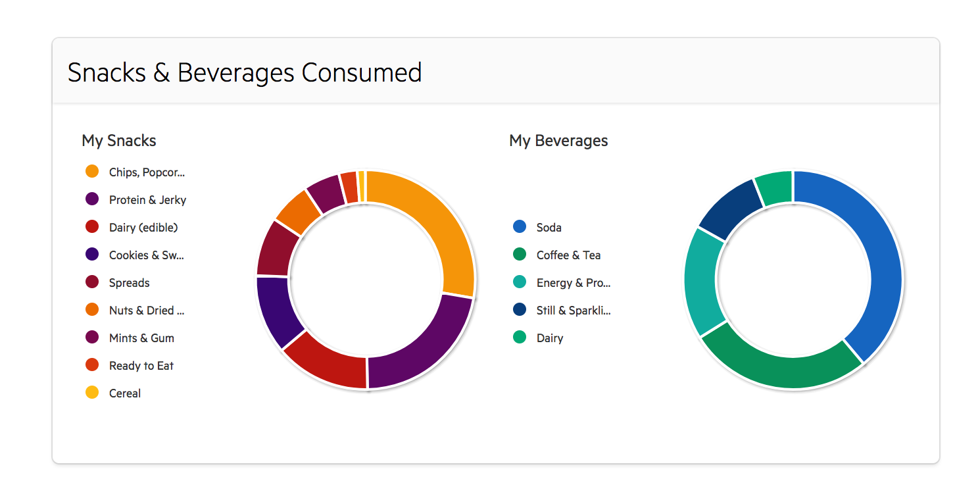Click the purple Protein & Jerky legend dot
Image resolution: width=980 pixels, height=504 pixels.
[x=92, y=199]
